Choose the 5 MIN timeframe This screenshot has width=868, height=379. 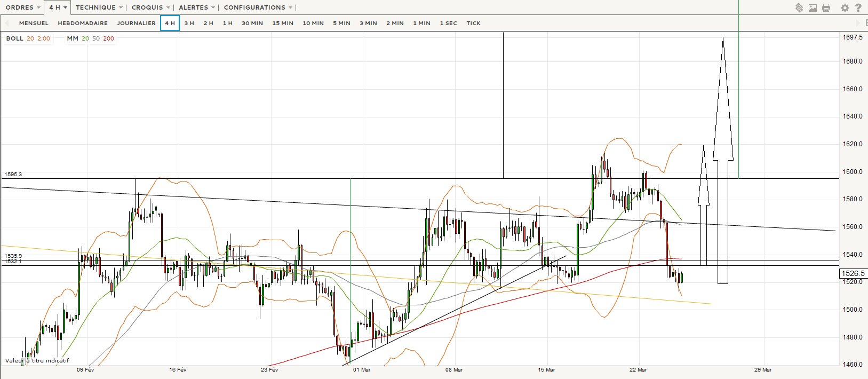[x=341, y=23]
